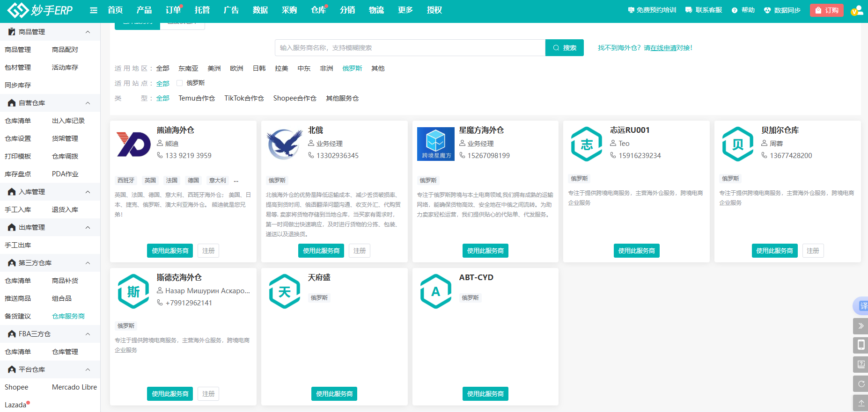The height and width of the screenshot is (412, 868).
Task: Filter region by 俄罗斯
Action: pyautogui.click(x=352, y=68)
